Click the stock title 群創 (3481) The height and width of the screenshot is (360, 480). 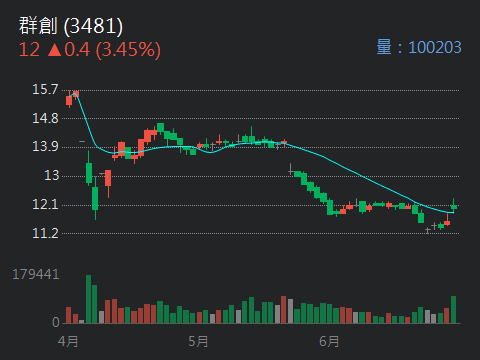tap(71, 26)
